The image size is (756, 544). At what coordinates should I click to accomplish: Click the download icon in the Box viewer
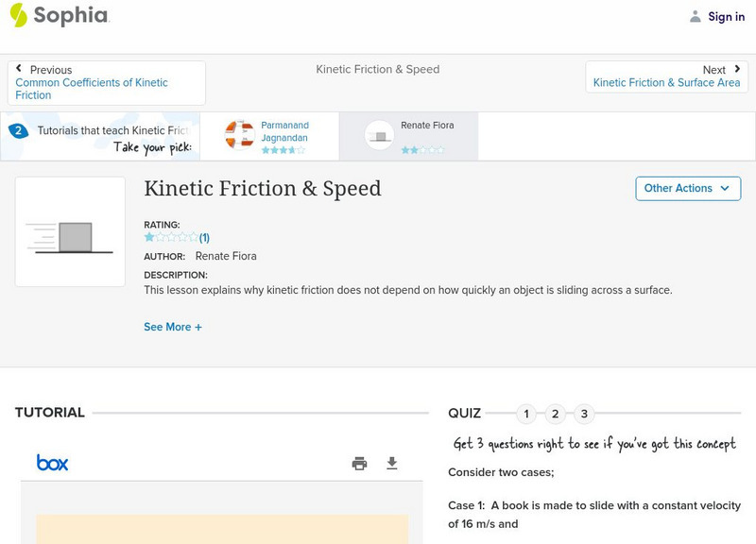click(391, 463)
